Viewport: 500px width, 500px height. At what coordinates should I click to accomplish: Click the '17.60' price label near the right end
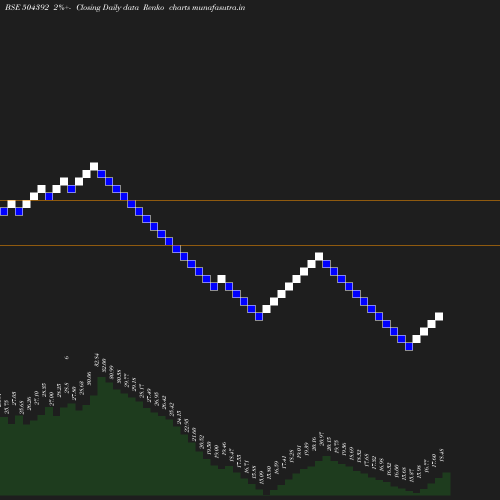pos(434,461)
